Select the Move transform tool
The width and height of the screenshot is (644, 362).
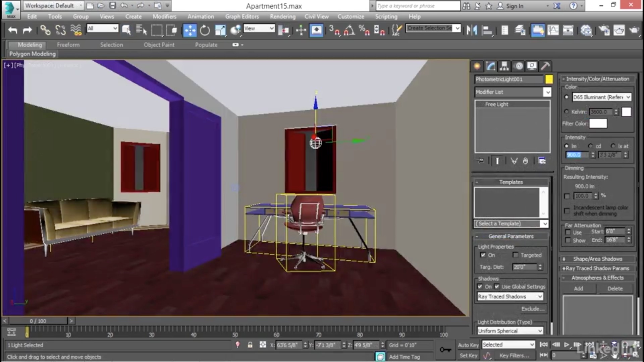tap(190, 31)
